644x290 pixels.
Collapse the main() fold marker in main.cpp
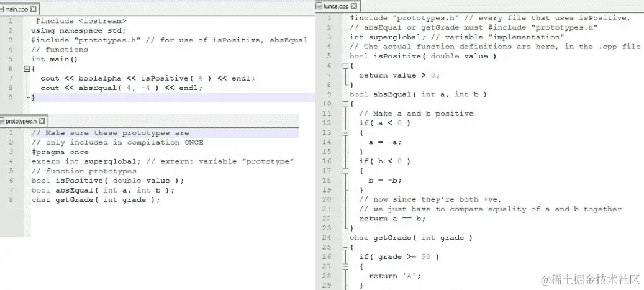click(27, 69)
